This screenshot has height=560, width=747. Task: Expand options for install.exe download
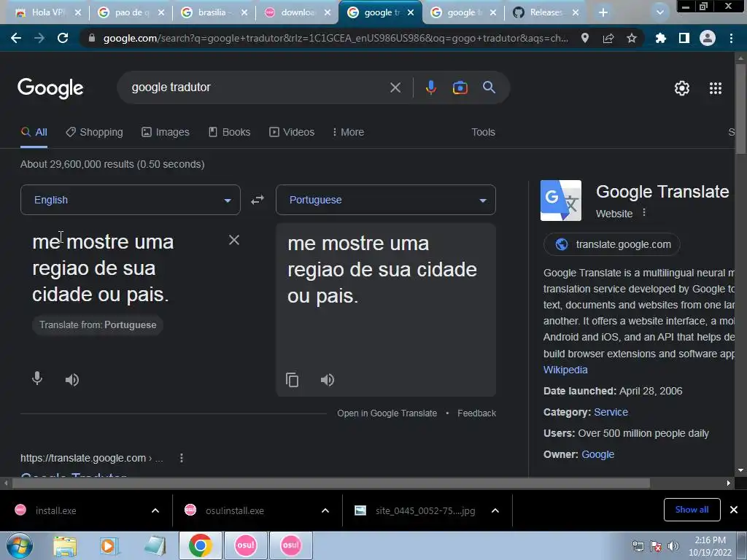coord(155,510)
